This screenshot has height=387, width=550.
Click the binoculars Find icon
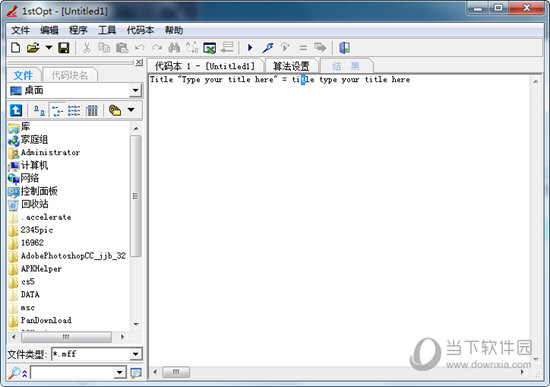[174, 48]
